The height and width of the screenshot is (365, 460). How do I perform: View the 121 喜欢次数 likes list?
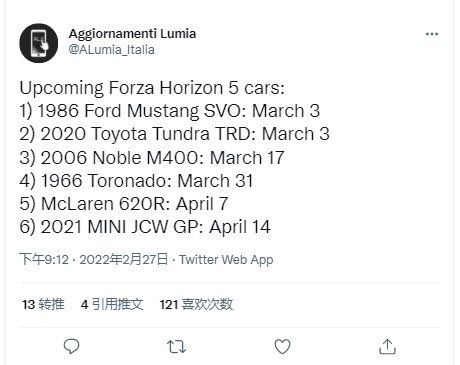(x=196, y=304)
